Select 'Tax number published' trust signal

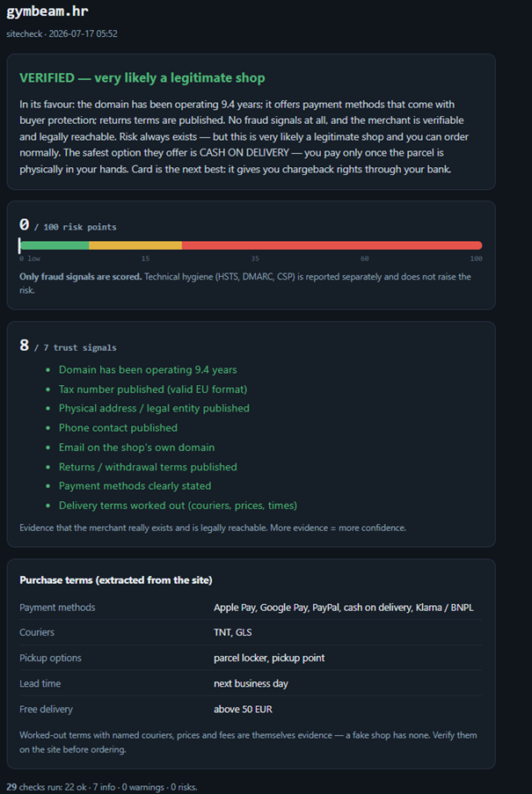(x=153, y=390)
